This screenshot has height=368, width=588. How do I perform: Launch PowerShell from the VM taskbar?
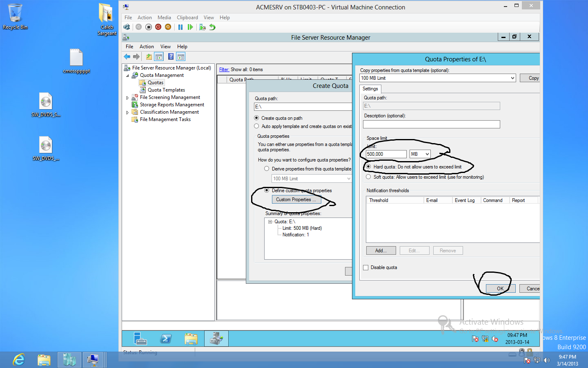coord(166,339)
